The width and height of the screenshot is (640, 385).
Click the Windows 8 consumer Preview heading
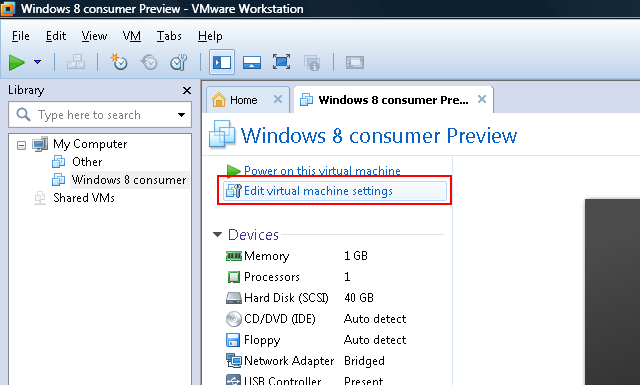(x=379, y=136)
